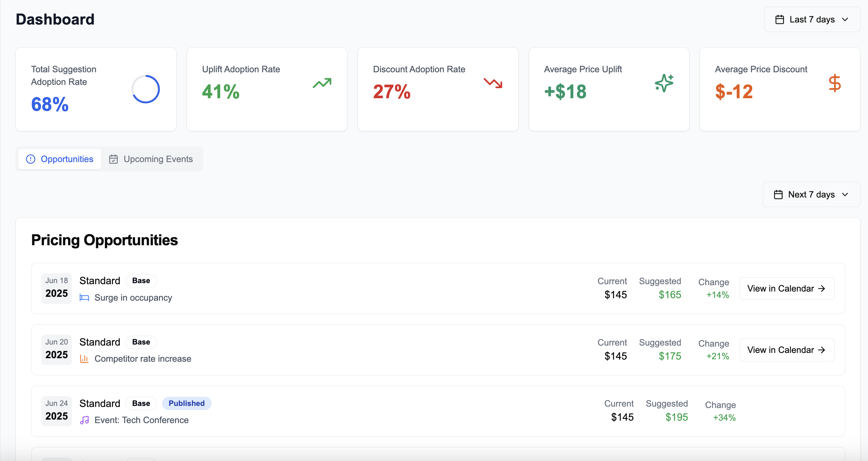The height and width of the screenshot is (461, 868).
Task: Click the +34% change value
Action: tap(724, 417)
